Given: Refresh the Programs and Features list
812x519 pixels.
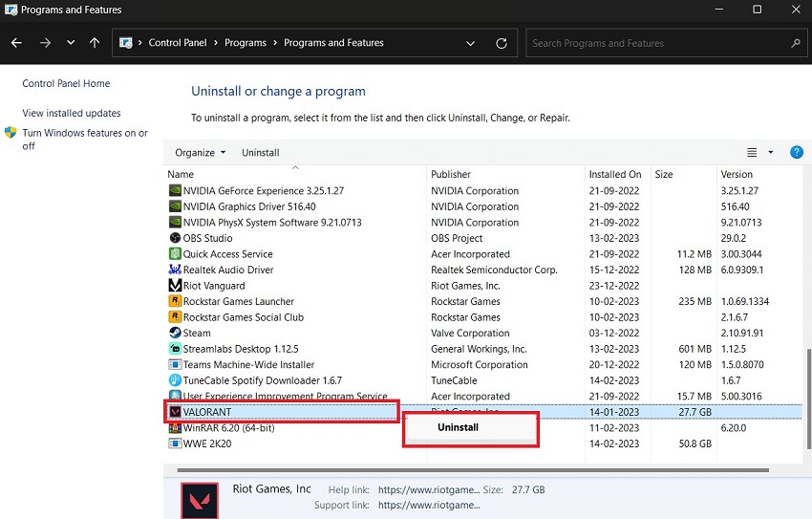Looking at the screenshot, I should click(502, 44).
